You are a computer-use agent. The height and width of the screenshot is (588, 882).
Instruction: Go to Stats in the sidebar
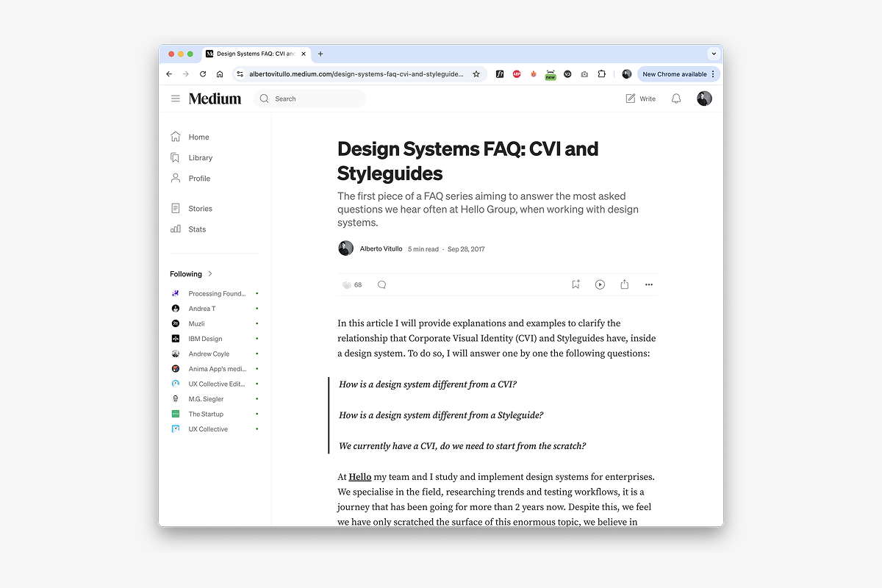[197, 229]
